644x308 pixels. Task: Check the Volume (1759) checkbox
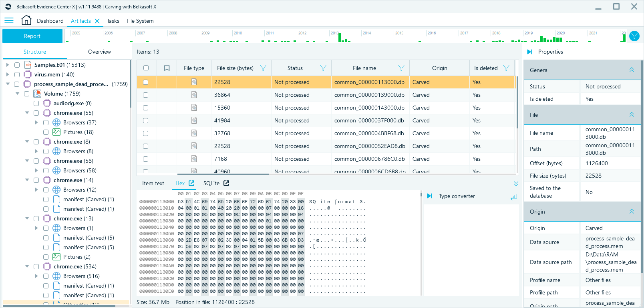tap(26, 94)
